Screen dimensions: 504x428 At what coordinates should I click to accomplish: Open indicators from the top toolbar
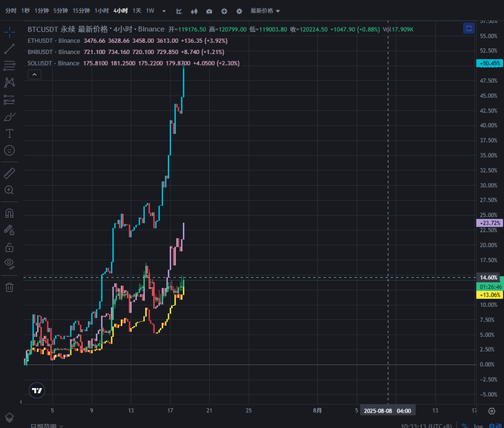[x=179, y=11]
